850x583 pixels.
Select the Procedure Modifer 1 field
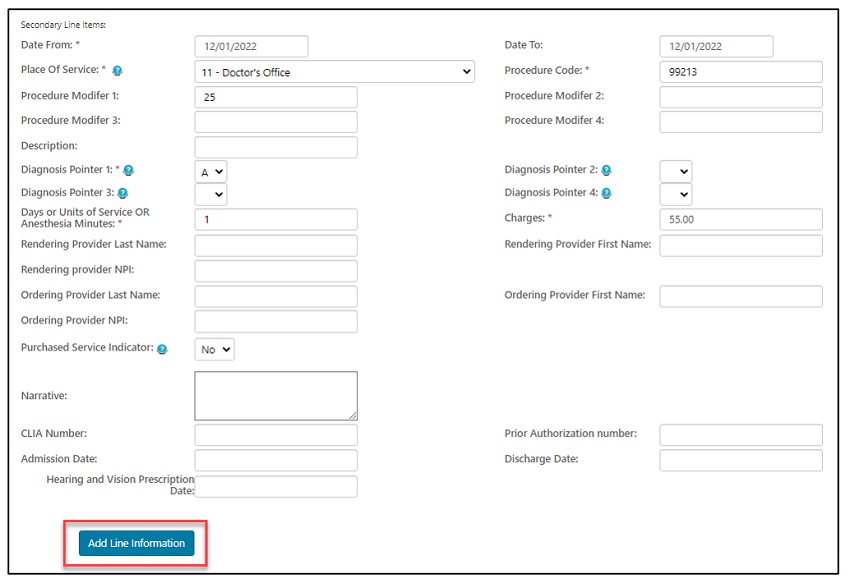coord(275,97)
